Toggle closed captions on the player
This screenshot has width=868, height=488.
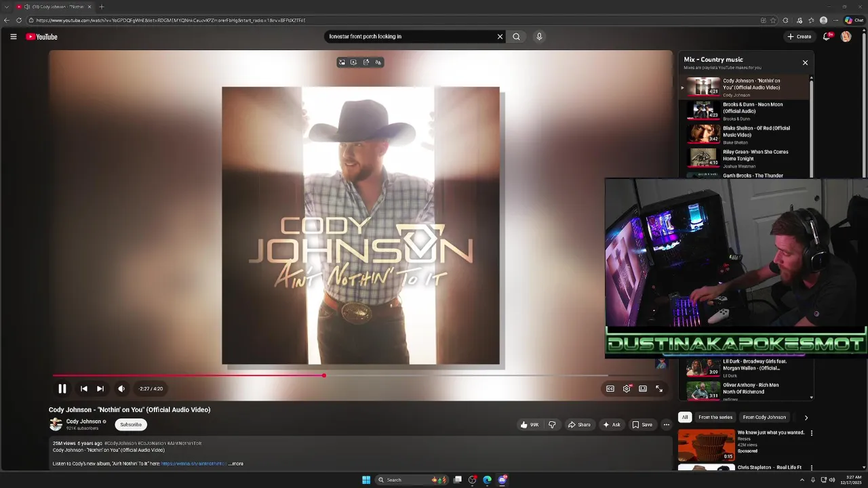610,388
